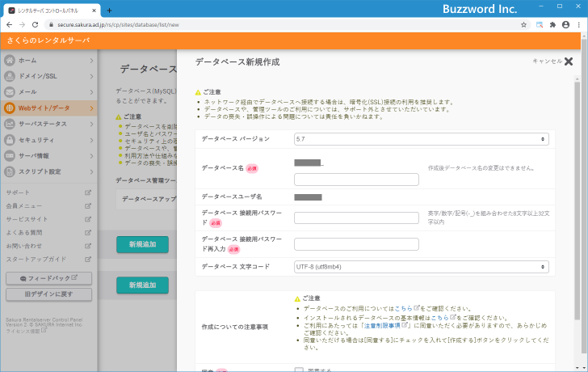Click external link icon beside スタートアップガイド

88,259
